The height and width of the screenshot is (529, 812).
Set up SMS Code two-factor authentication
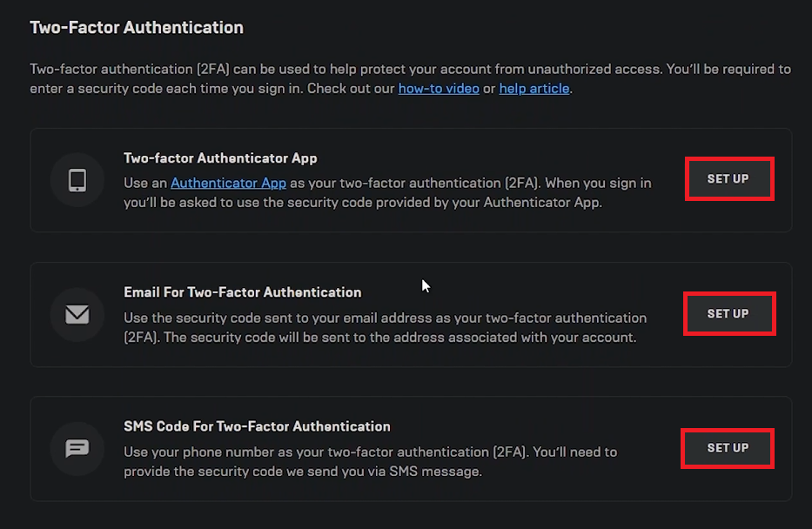pos(728,448)
